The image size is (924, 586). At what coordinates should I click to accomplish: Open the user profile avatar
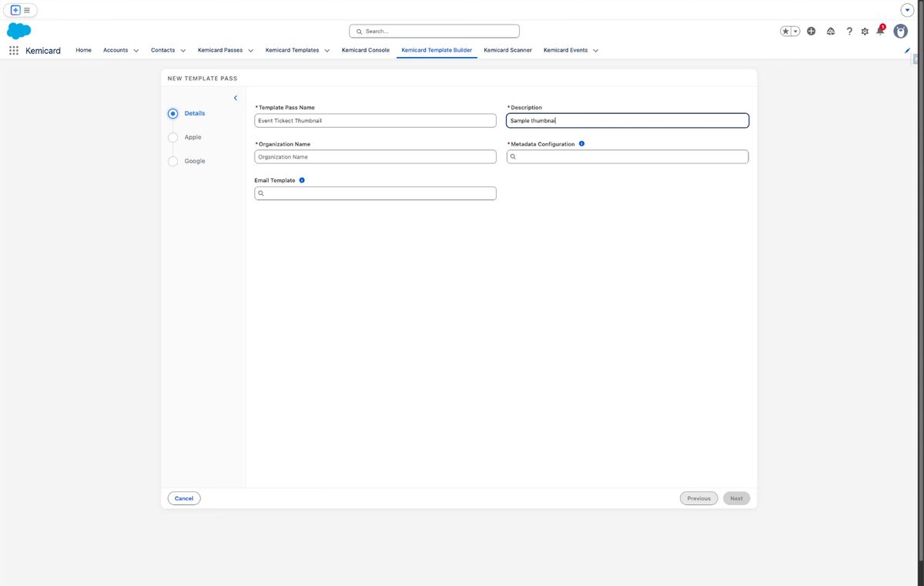click(900, 31)
